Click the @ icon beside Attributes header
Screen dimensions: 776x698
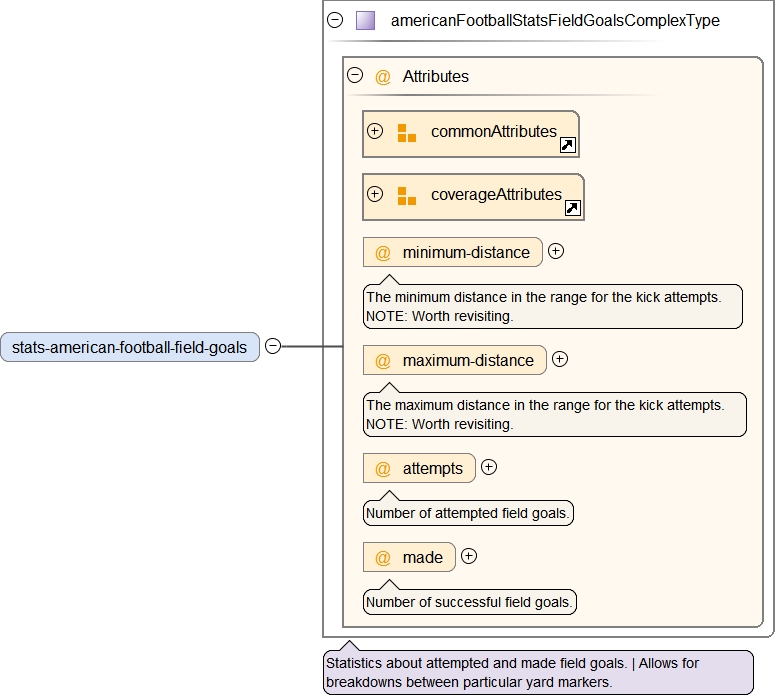point(382,77)
